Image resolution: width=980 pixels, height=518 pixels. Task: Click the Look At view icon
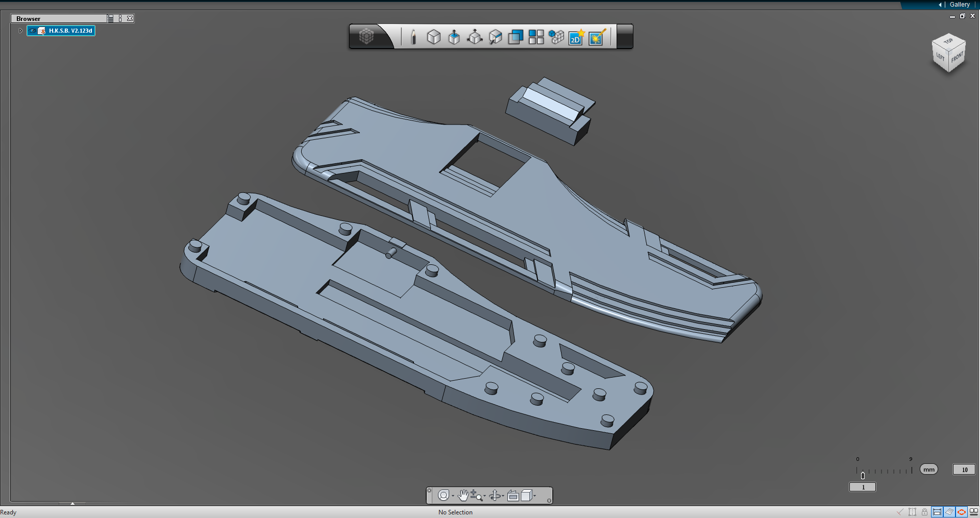(513, 495)
